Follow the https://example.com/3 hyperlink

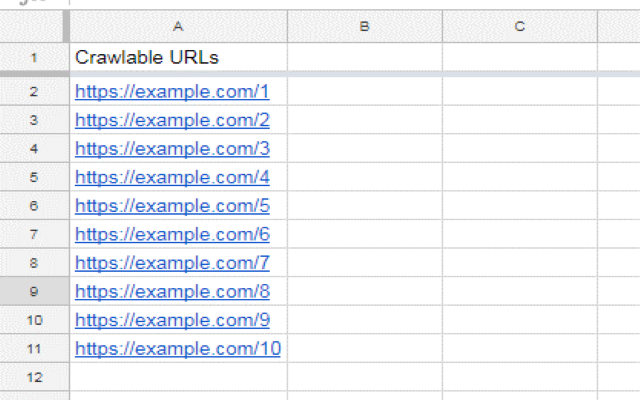coord(172,149)
